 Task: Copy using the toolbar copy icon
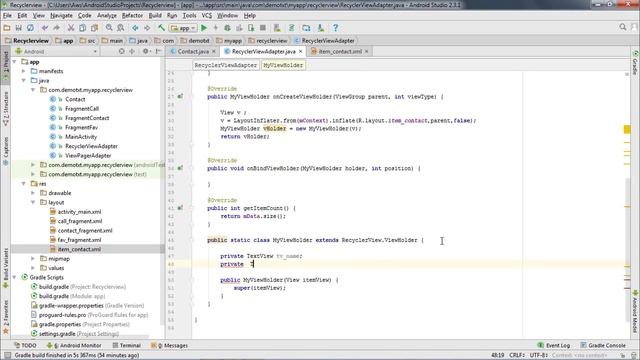pyautogui.click(x=82, y=28)
